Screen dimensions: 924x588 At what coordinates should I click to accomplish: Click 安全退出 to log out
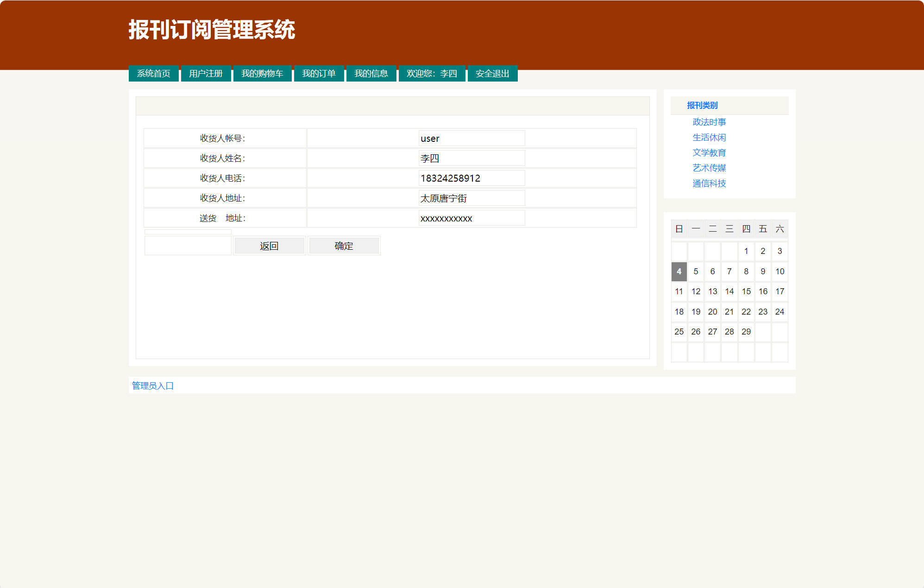[x=492, y=73]
